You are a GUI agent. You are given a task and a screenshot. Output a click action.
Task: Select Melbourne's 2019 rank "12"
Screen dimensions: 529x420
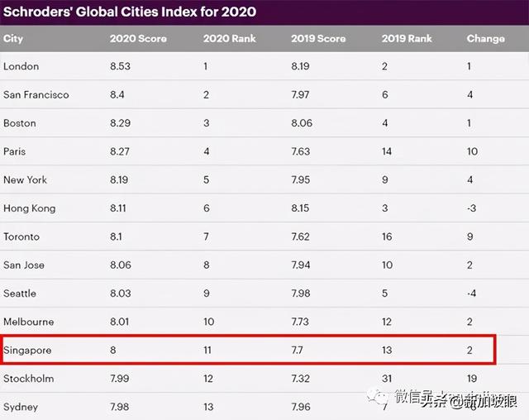tap(387, 322)
